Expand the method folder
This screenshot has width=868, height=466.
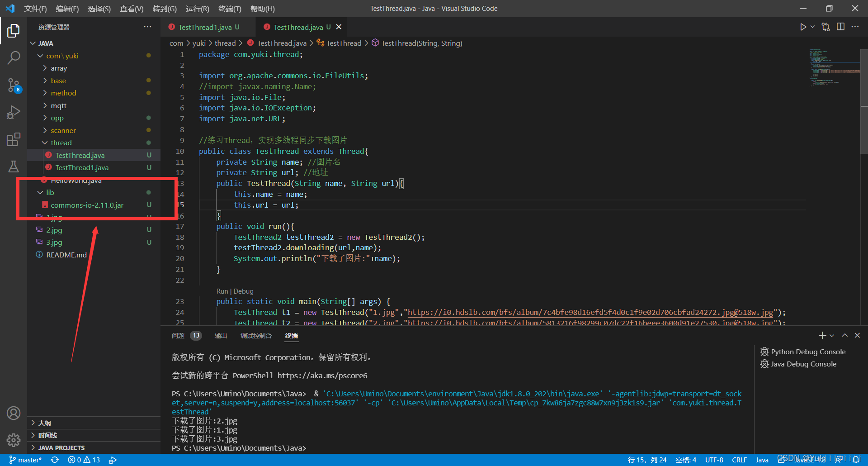(94, 93)
